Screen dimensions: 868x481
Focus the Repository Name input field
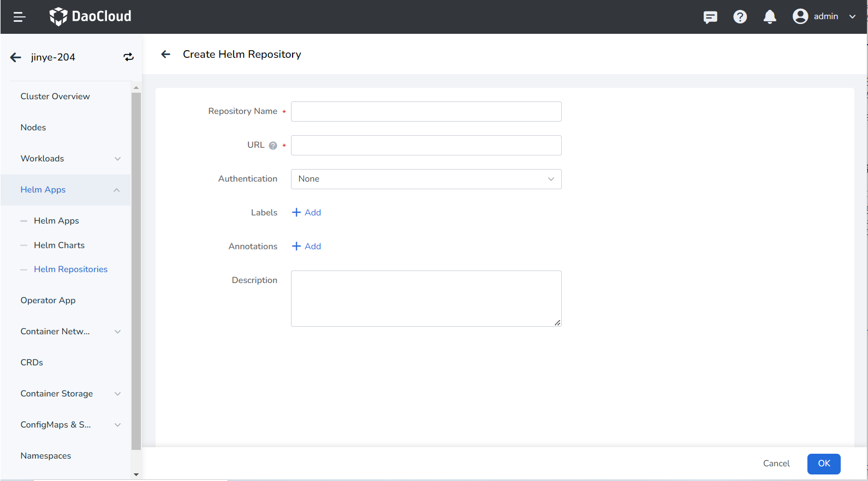pyautogui.click(x=426, y=111)
